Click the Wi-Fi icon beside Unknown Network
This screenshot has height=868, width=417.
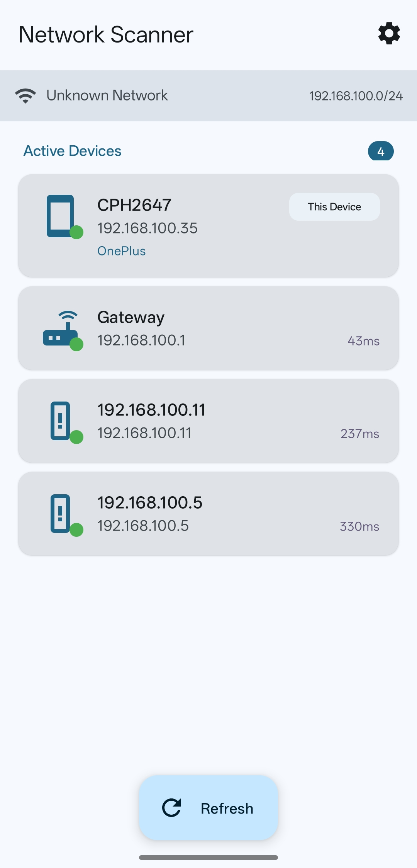[x=25, y=95]
